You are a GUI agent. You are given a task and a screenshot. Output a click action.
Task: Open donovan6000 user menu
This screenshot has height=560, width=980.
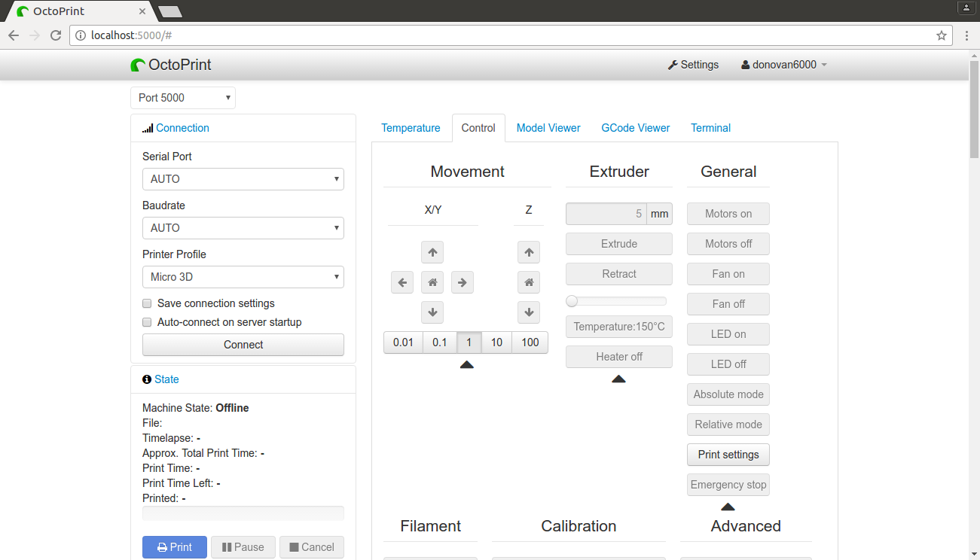(784, 65)
